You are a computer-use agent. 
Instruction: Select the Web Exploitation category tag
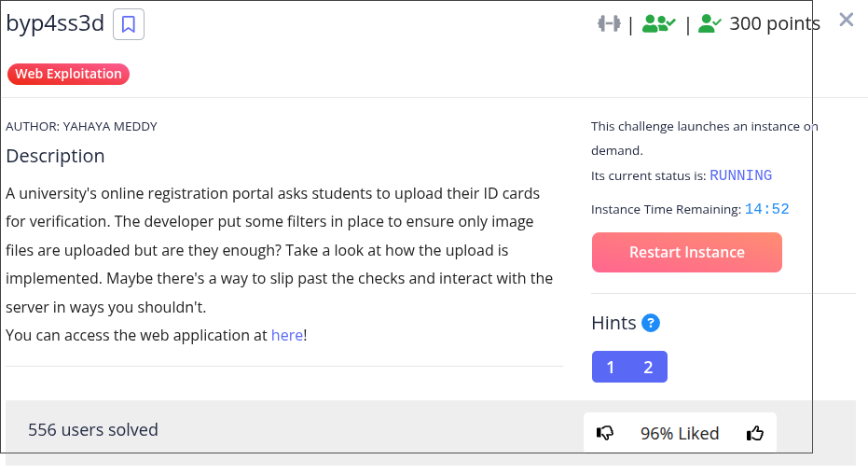[x=68, y=74]
